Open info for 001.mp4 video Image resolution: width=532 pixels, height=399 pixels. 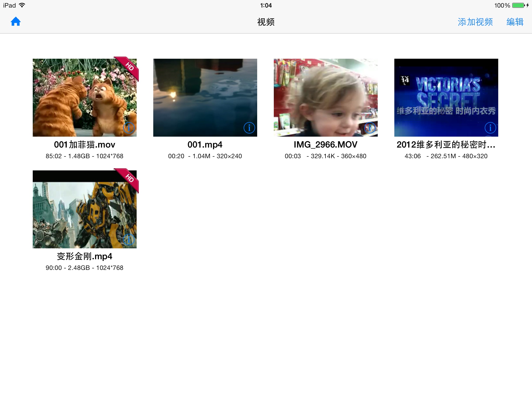point(249,128)
